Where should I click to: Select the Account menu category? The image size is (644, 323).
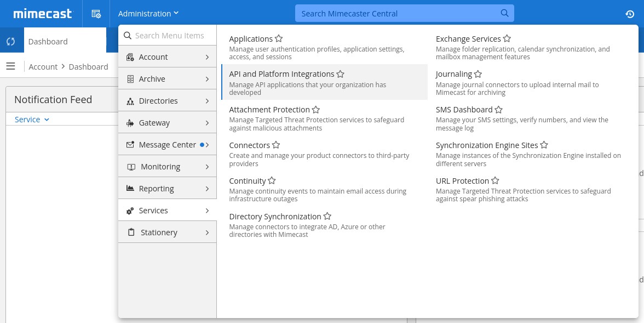tap(167, 57)
